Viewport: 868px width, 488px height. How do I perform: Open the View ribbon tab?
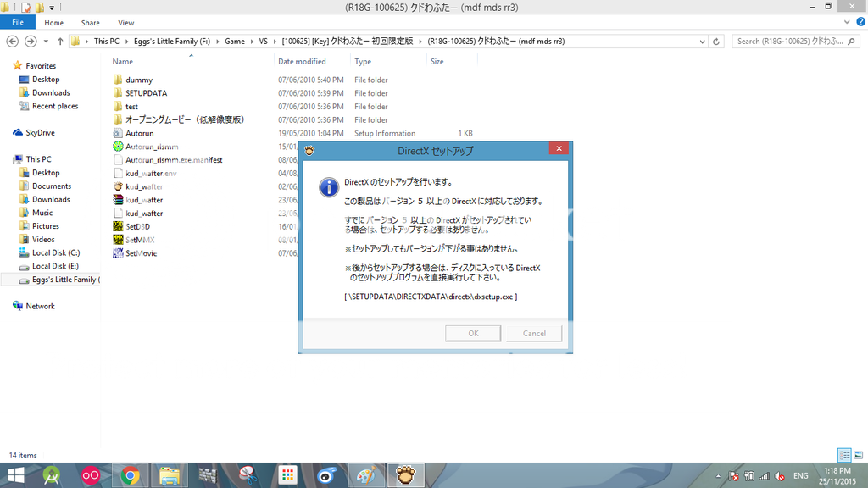(125, 23)
